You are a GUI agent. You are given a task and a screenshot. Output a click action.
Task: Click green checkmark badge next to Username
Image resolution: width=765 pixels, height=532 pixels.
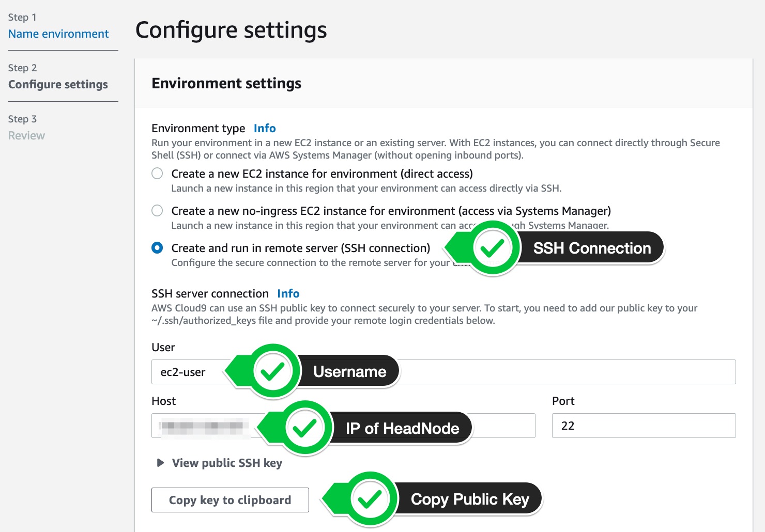point(272,371)
